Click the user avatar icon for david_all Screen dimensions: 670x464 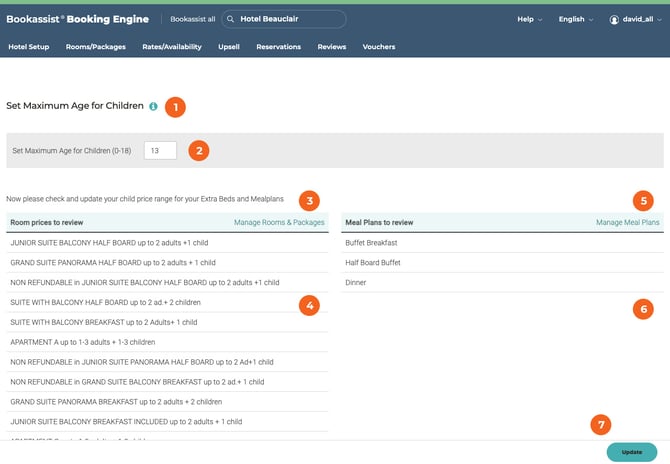point(614,19)
